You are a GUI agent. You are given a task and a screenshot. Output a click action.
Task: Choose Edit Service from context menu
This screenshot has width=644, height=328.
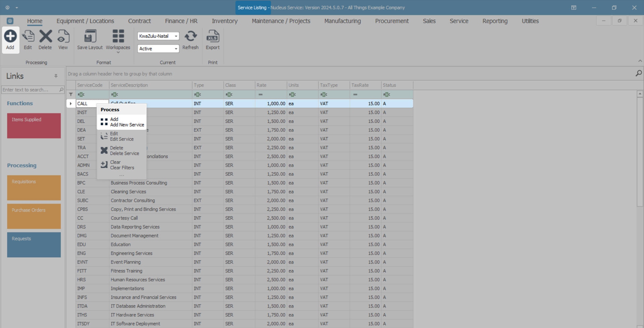(x=122, y=136)
